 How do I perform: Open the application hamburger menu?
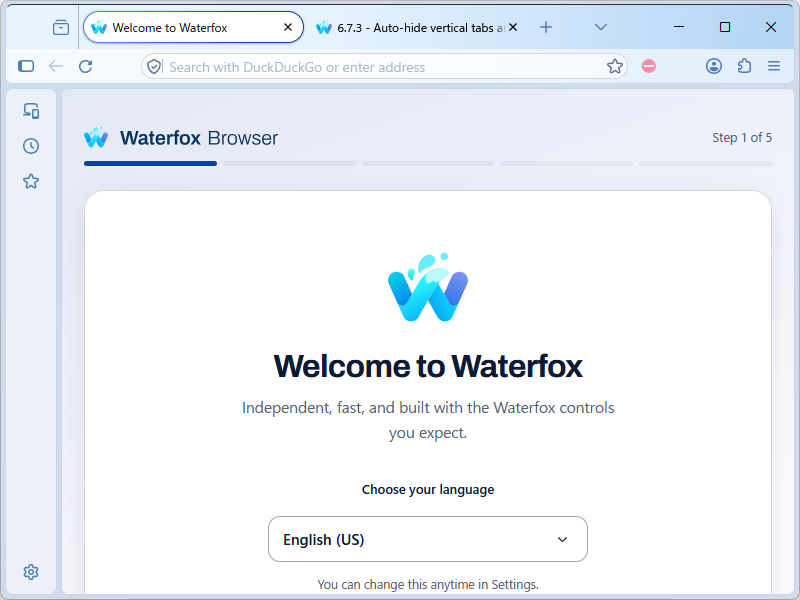click(x=774, y=66)
